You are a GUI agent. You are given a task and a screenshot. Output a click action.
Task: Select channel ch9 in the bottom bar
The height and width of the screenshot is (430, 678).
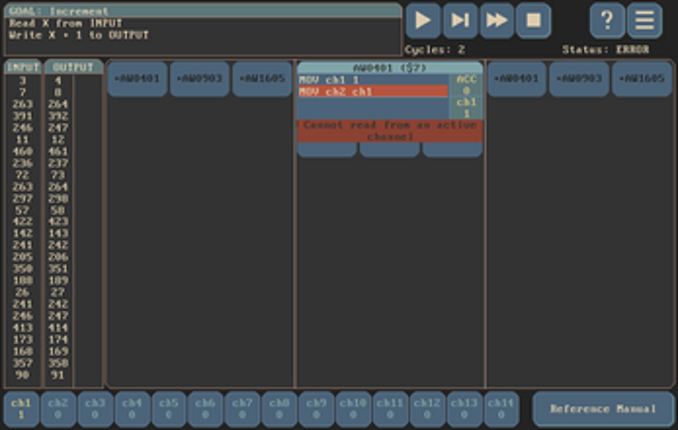click(x=317, y=409)
